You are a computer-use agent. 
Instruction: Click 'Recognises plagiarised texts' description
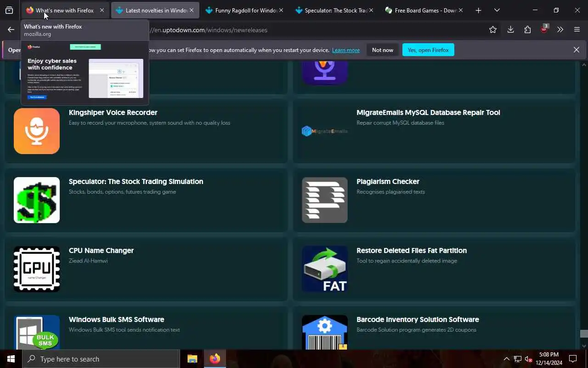(x=390, y=192)
